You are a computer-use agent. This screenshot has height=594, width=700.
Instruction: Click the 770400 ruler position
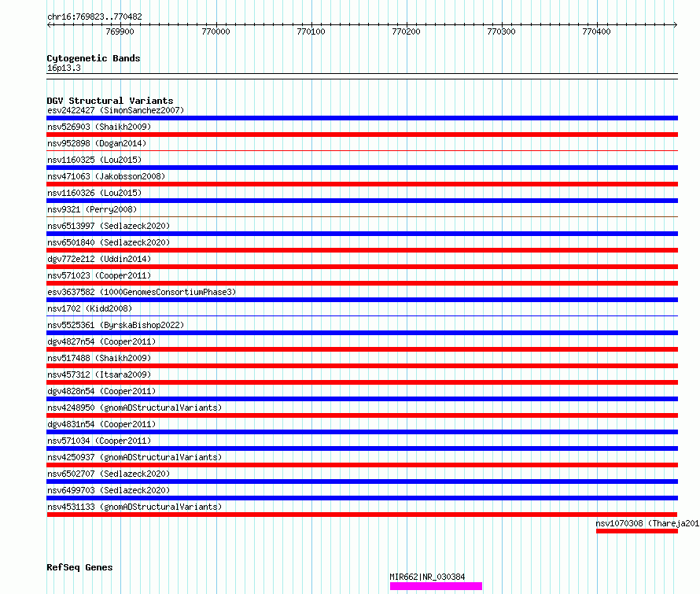[596, 31]
